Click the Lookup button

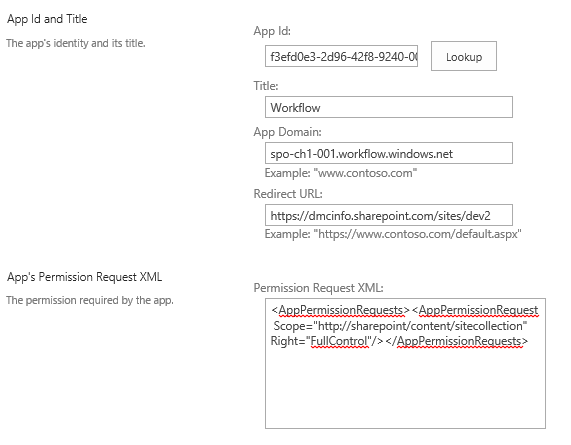tap(464, 56)
